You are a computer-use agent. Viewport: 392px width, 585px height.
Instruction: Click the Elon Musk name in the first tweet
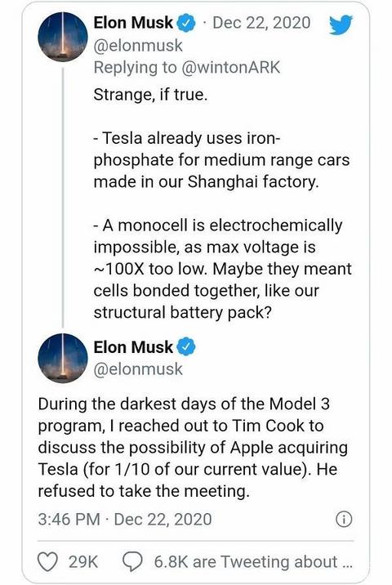[133, 23]
